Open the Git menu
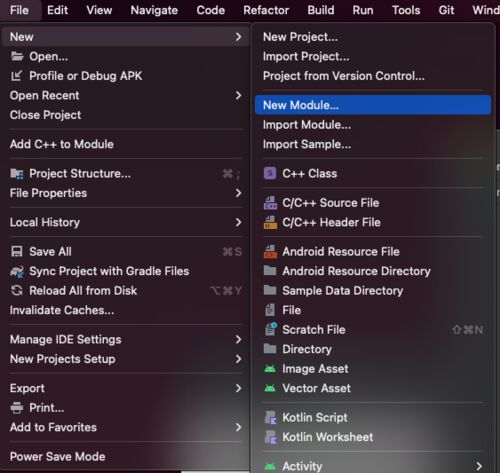Viewport: 500px width, 473px height. (x=446, y=10)
